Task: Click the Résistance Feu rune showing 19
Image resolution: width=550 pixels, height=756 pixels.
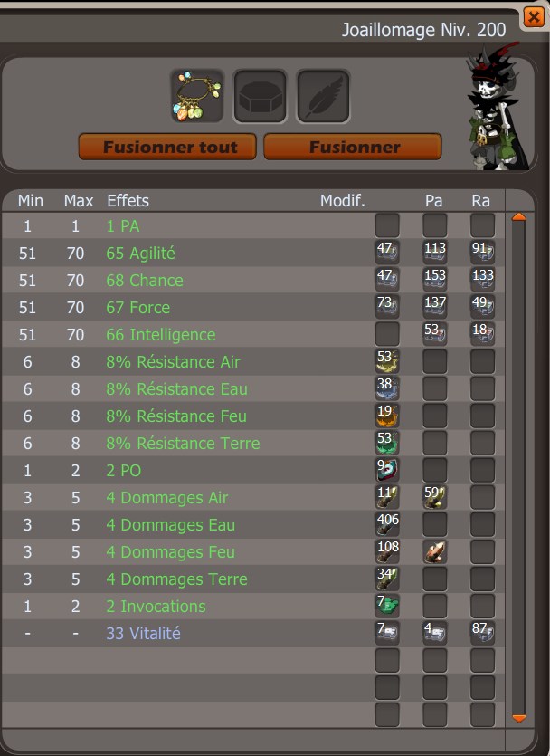Action: click(387, 416)
